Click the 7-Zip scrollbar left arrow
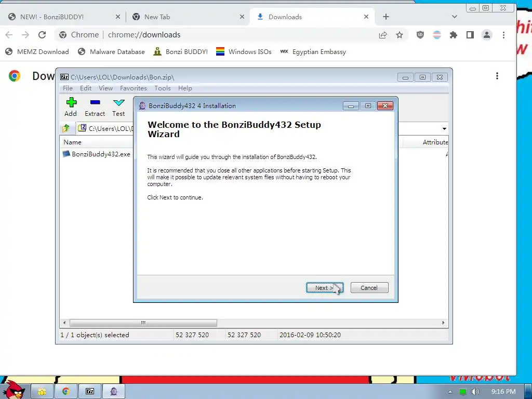This screenshot has height=399, width=532. tap(64, 323)
